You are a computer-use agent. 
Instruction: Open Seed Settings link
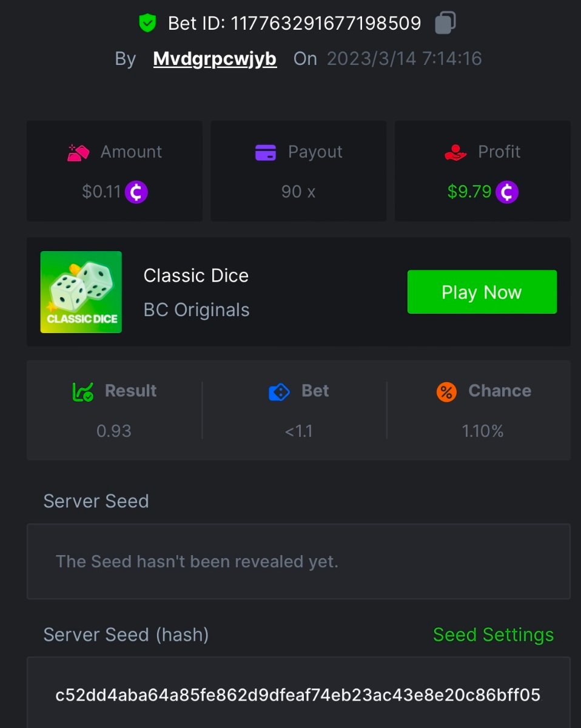(493, 635)
